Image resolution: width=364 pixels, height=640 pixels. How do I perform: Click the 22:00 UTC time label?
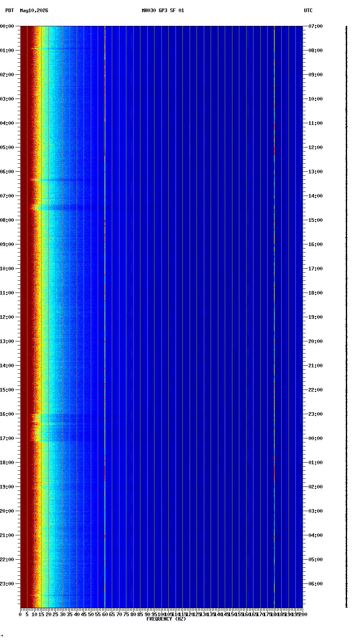316,390
